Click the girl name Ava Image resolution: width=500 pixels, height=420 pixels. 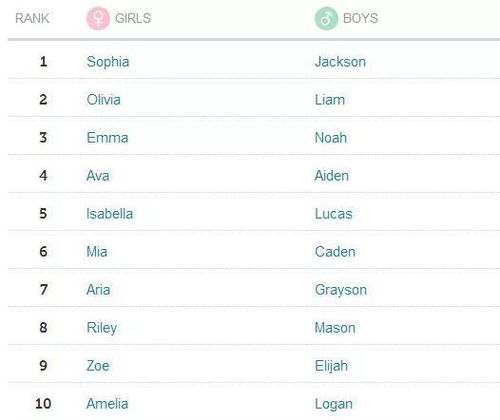(x=98, y=176)
